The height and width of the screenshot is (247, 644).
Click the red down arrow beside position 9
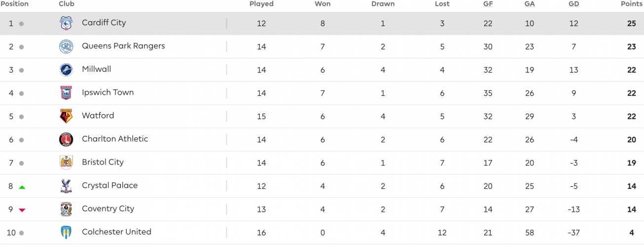[22, 210]
